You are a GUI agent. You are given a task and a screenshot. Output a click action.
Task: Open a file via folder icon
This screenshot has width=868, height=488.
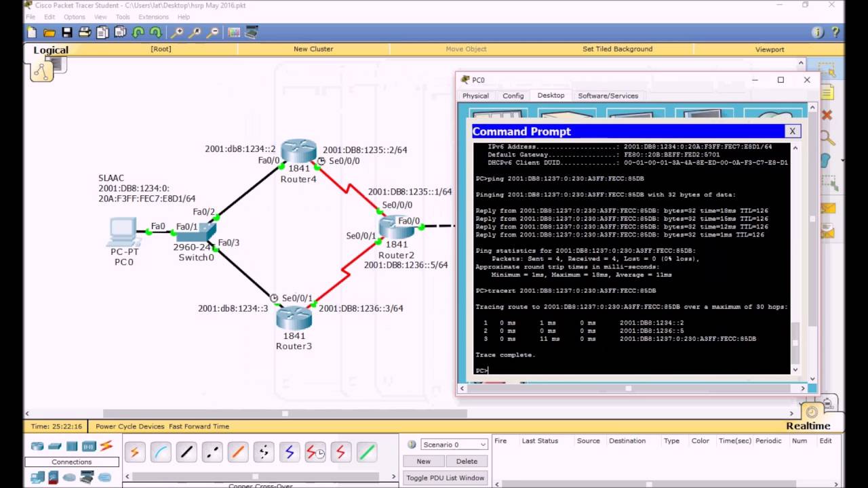pos(49,32)
